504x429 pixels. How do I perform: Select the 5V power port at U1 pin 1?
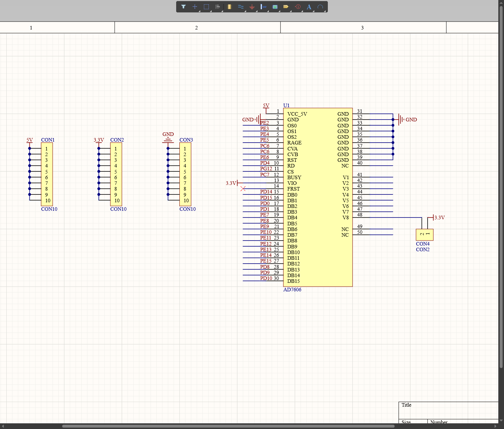(266, 106)
